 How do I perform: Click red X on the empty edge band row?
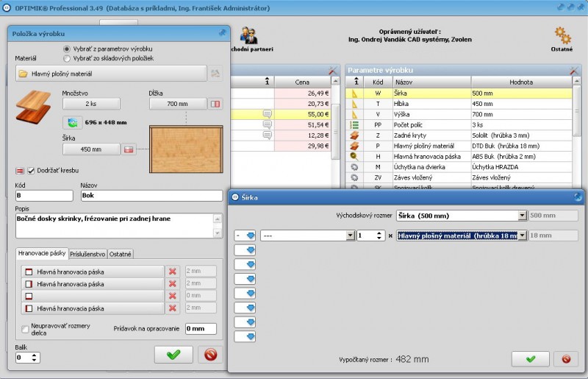[173, 296]
